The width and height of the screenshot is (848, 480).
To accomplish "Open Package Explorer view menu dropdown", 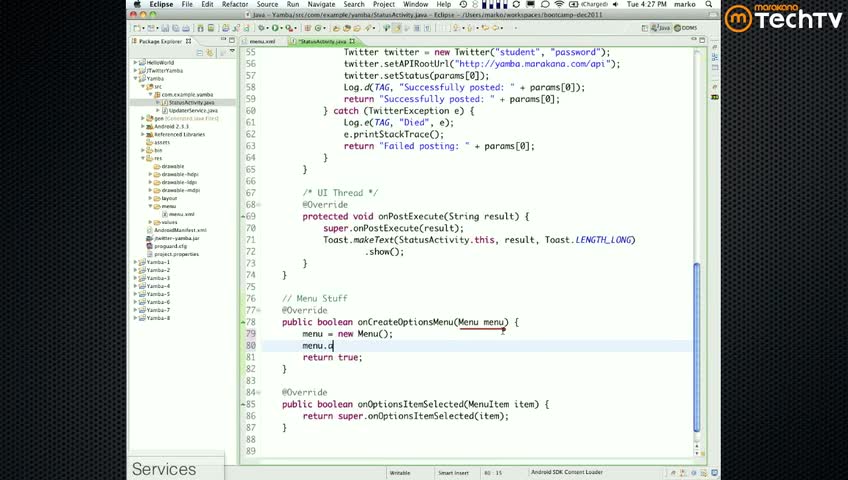I will [x=232, y=51].
